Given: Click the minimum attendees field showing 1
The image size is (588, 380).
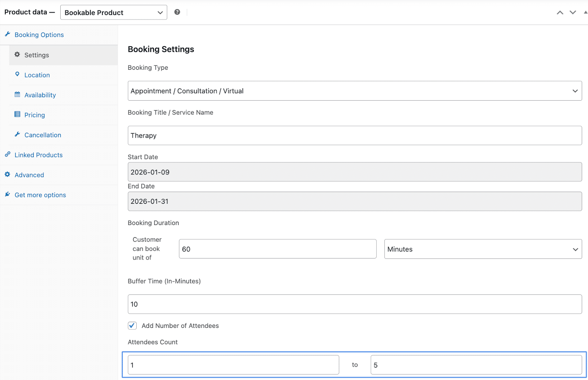Looking at the screenshot, I should click(x=233, y=365).
